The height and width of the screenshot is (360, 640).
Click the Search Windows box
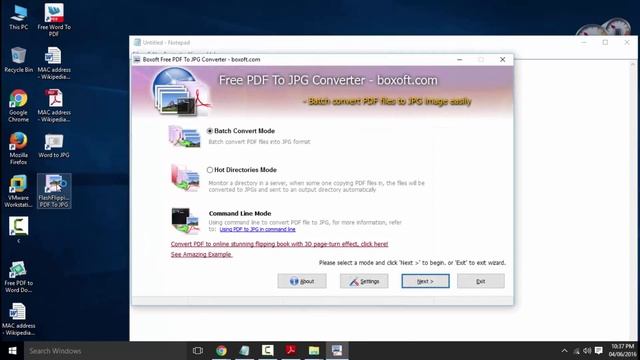click(x=104, y=351)
